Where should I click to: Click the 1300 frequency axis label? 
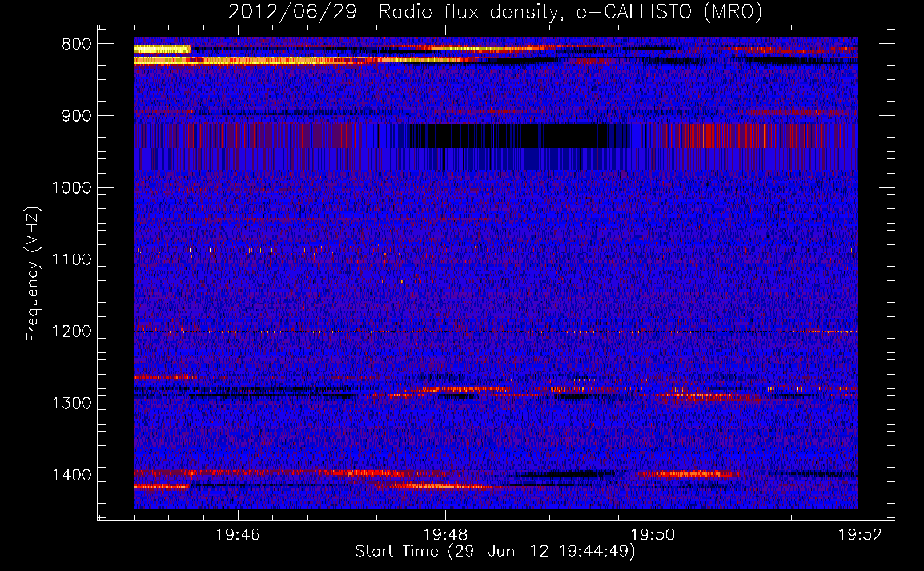coord(71,403)
